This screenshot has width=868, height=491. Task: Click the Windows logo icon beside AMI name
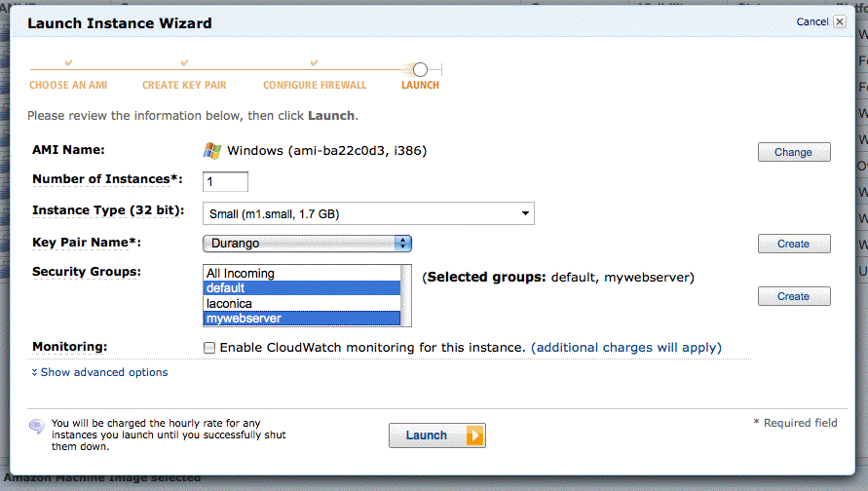click(211, 151)
